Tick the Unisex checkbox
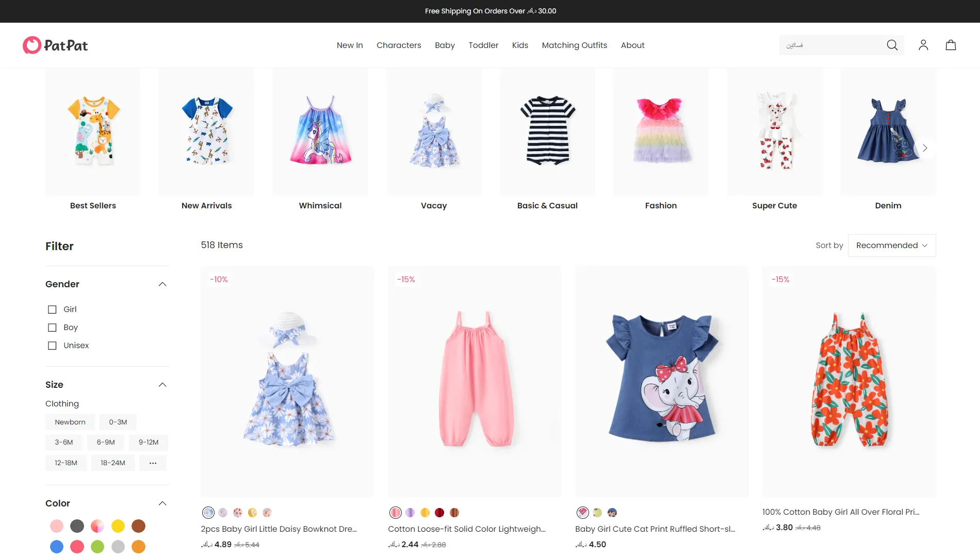The image size is (980, 557). [52, 346]
